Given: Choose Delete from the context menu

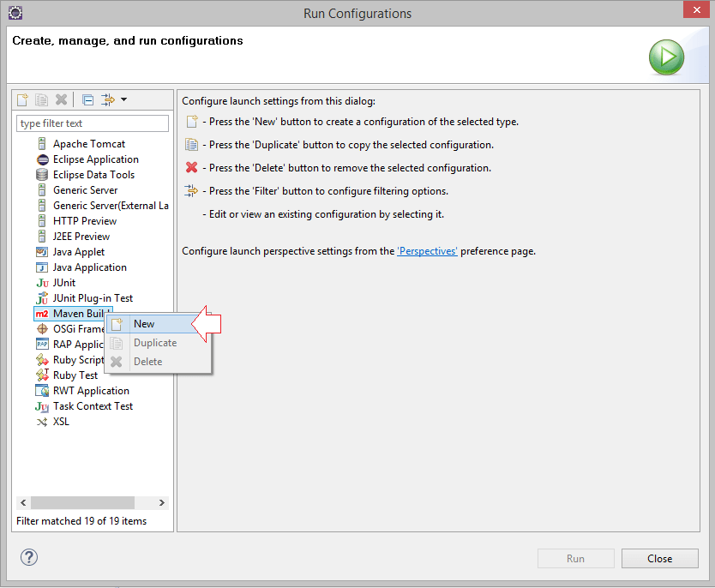Looking at the screenshot, I should pos(147,361).
